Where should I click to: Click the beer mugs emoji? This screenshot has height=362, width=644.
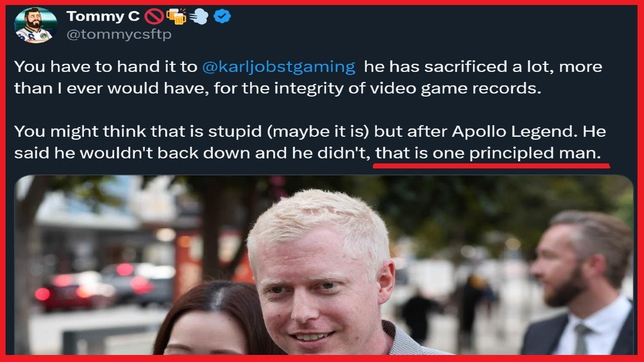point(176,17)
